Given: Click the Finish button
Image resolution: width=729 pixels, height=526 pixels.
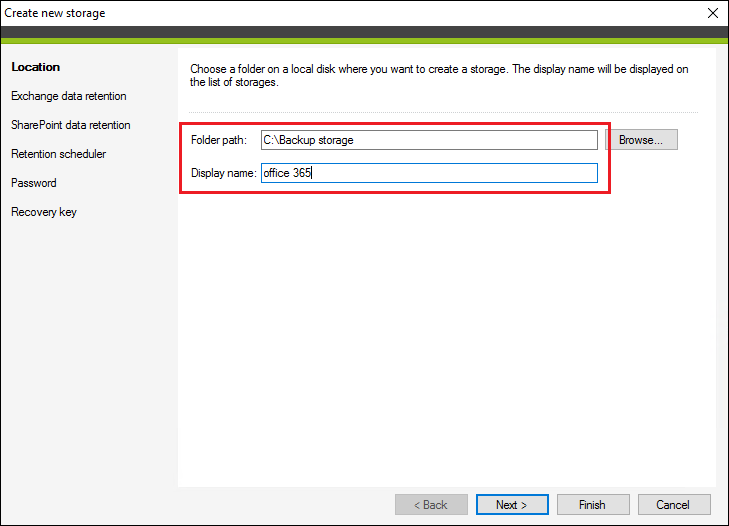Looking at the screenshot, I should tap(593, 505).
